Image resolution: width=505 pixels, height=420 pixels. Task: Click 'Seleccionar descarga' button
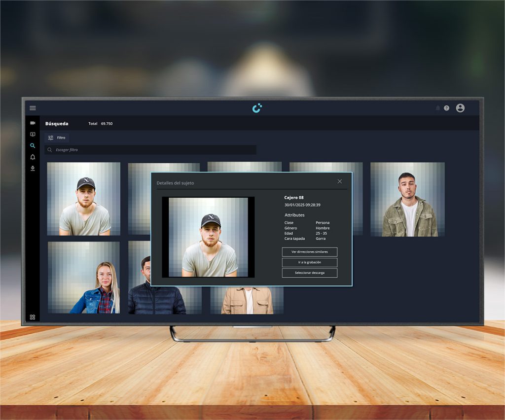(x=309, y=273)
